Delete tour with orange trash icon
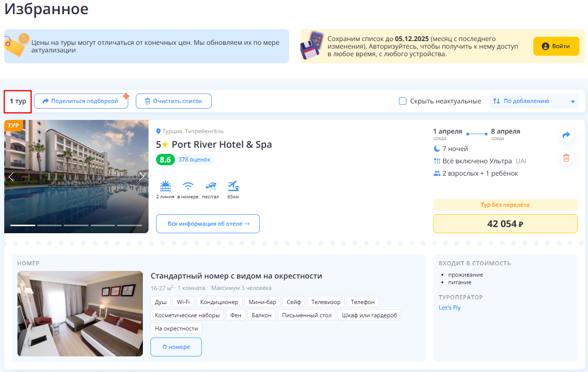Image resolution: width=588 pixels, height=372 pixels. click(x=566, y=158)
